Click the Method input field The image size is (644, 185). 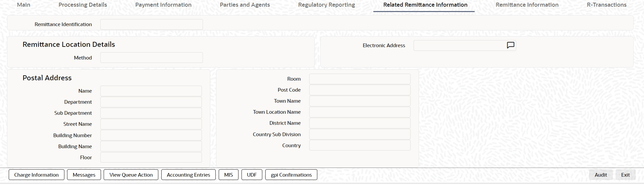point(151,58)
